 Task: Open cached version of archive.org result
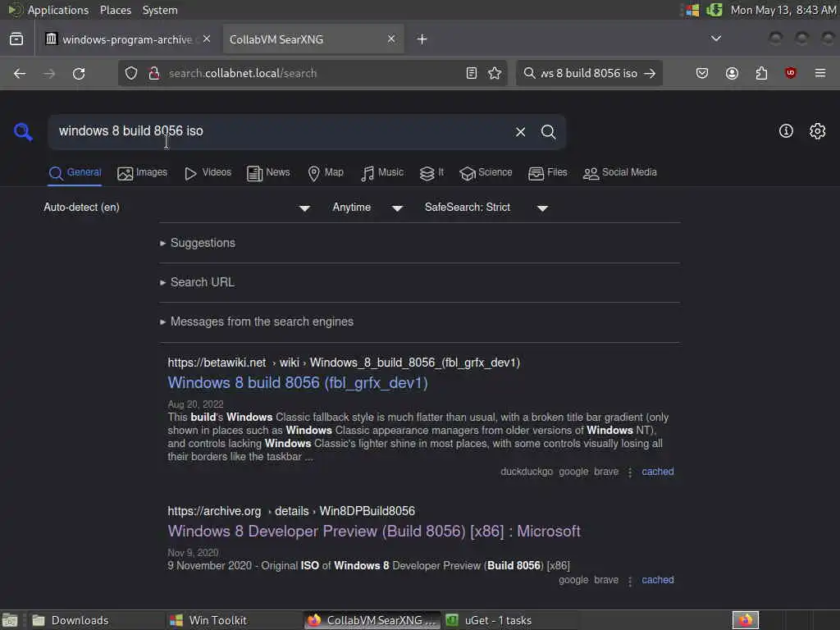click(658, 580)
